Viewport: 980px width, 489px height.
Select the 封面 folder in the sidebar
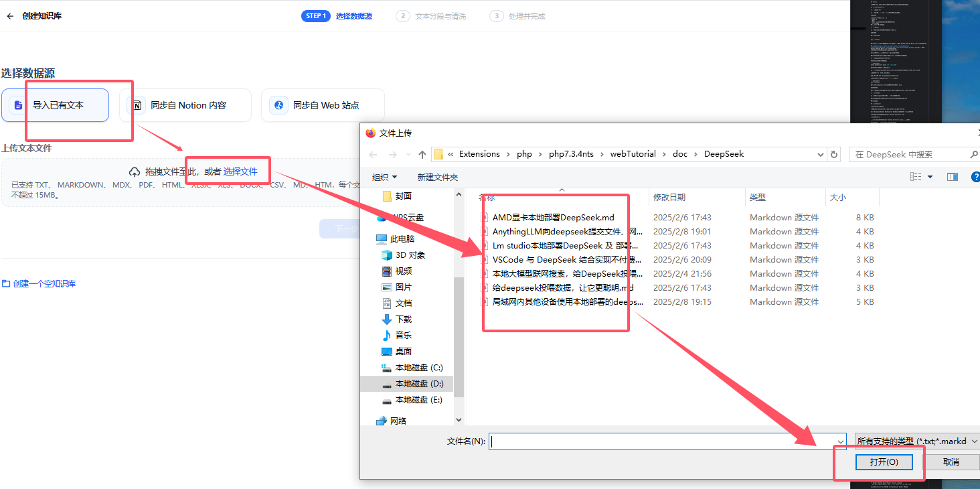point(396,196)
